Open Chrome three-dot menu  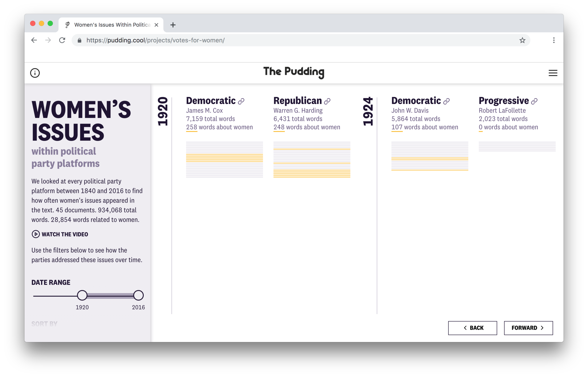pos(554,40)
